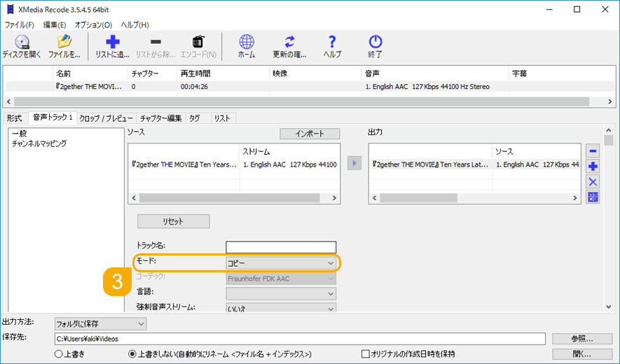The width and height of the screenshot is (620, 364).
Task: Click the 参照... browse button
Action: pyautogui.click(x=582, y=339)
